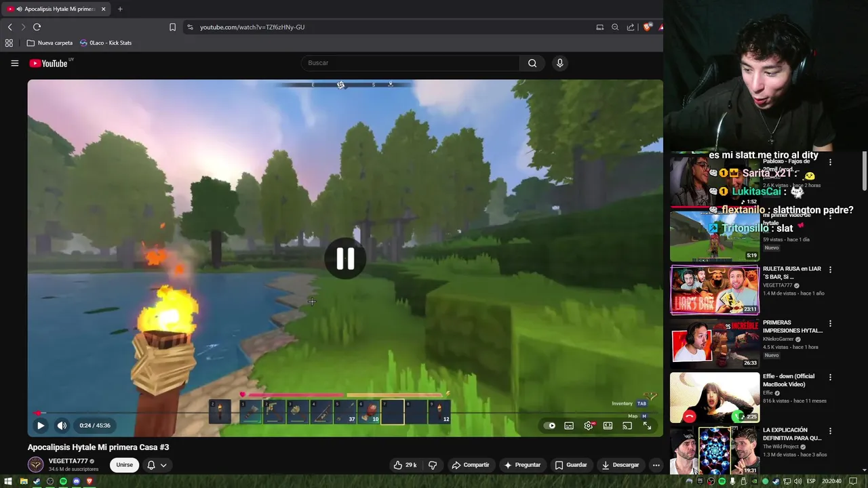Open the player settings gear
This screenshot has height=488, width=868.
589,426
